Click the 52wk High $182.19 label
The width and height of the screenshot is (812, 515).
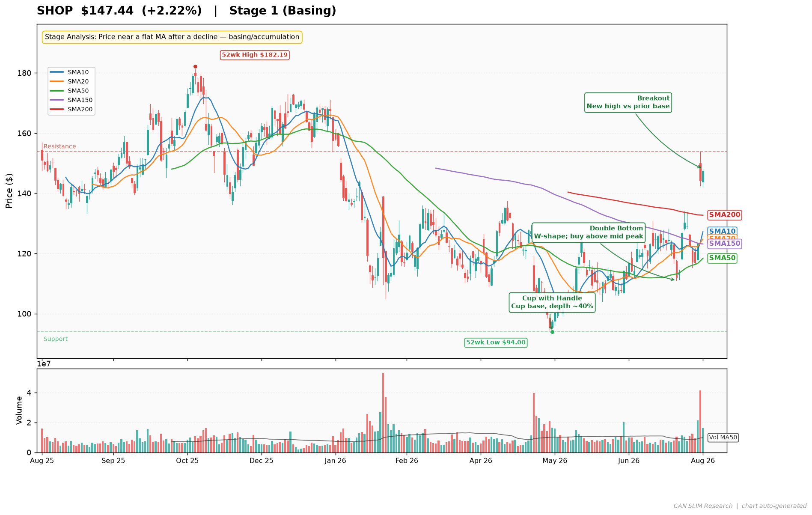click(255, 55)
